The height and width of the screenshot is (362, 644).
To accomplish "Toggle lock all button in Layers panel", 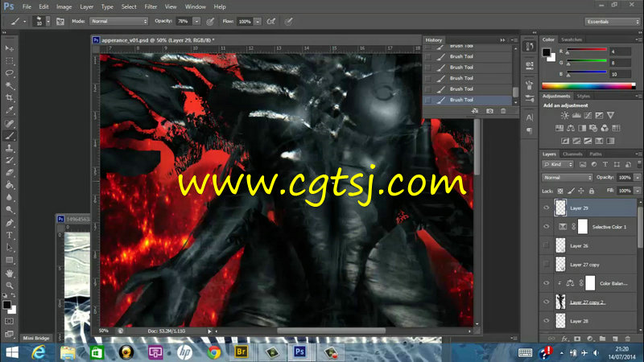I will [x=592, y=191].
